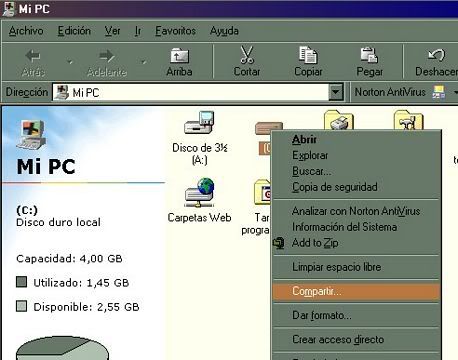Click the Disponible light color swatch
The height and width of the screenshot is (360, 458).
(x=21, y=306)
